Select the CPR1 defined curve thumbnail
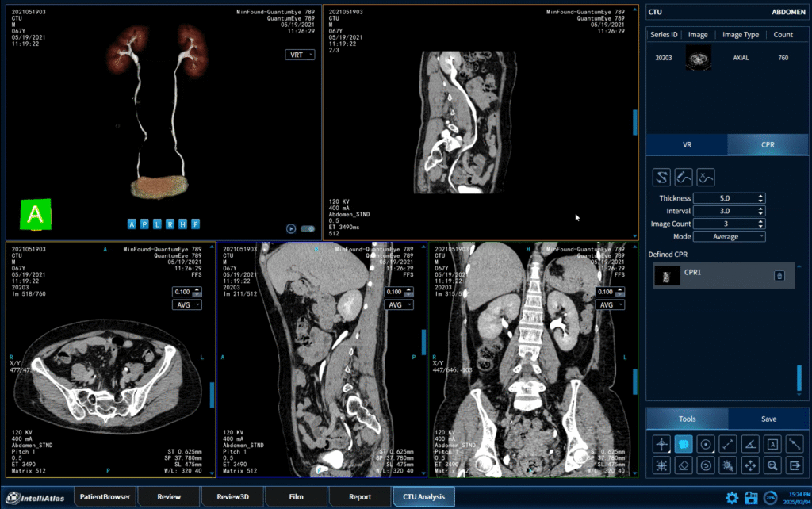Screen dimensions: 812x509 [667, 275]
